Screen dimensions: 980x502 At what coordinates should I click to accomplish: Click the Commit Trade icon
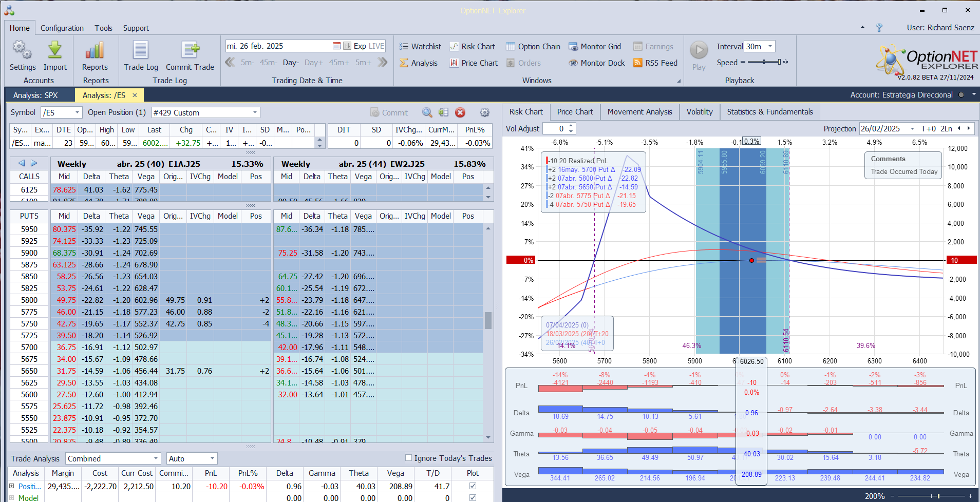point(190,50)
